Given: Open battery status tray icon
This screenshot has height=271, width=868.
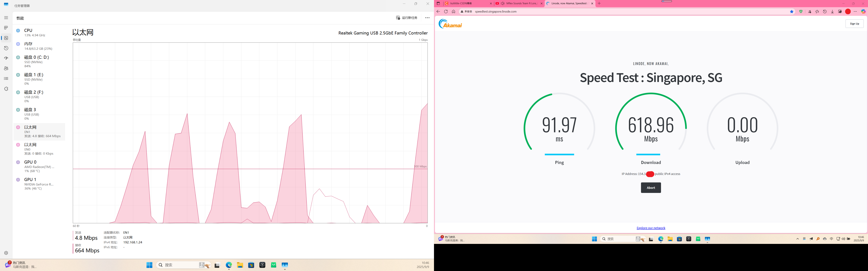Looking at the screenshot, I should [x=849, y=239].
